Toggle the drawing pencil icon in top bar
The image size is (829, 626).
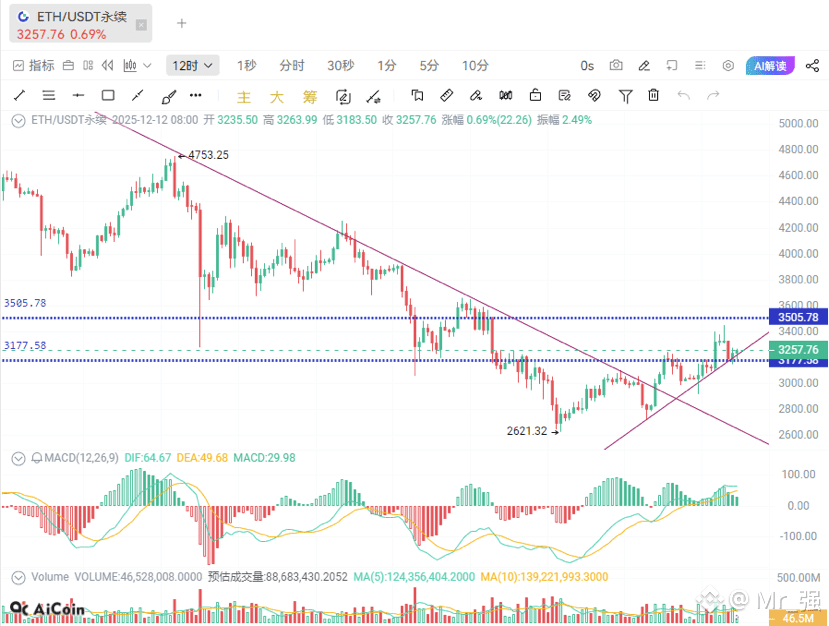click(644, 66)
